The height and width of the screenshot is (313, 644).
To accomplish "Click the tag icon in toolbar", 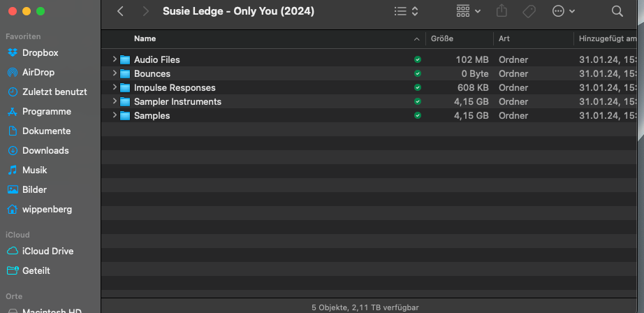I will click(x=529, y=11).
